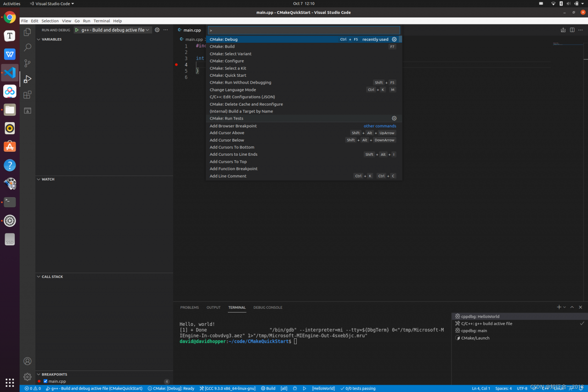Screen dimensions: 588x392
Task: Switch to the OUTPUT tab
Action: (x=214, y=307)
